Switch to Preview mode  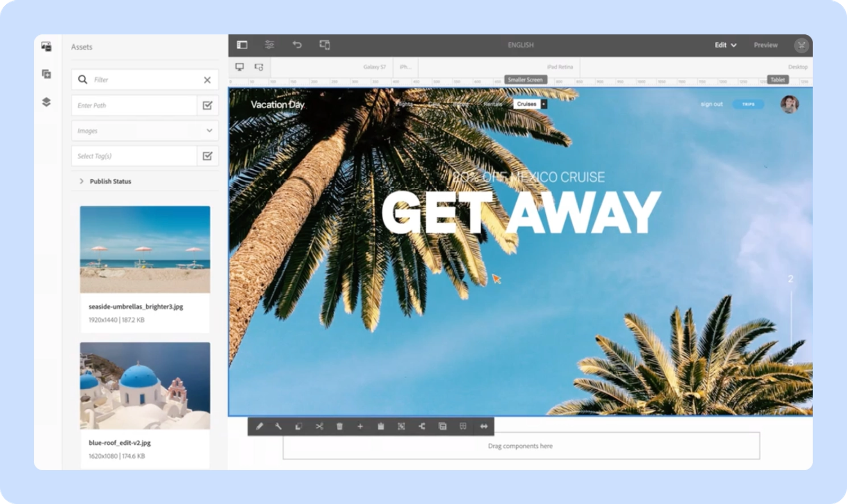tap(765, 45)
